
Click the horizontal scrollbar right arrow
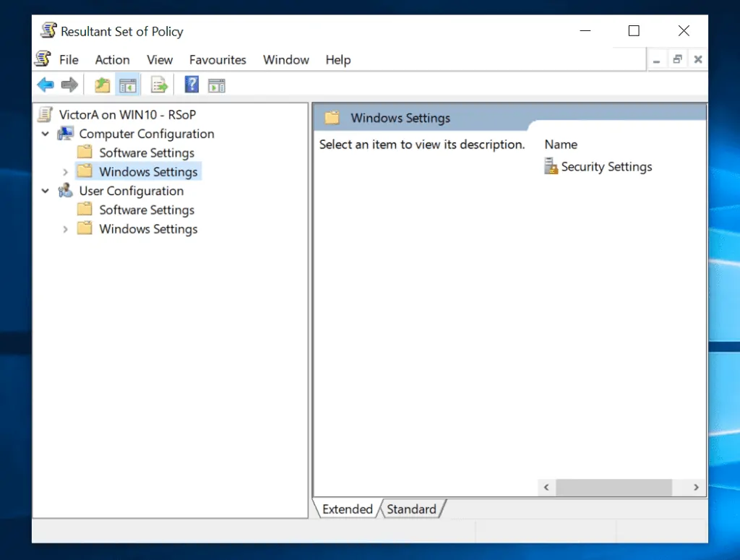coord(696,487)
